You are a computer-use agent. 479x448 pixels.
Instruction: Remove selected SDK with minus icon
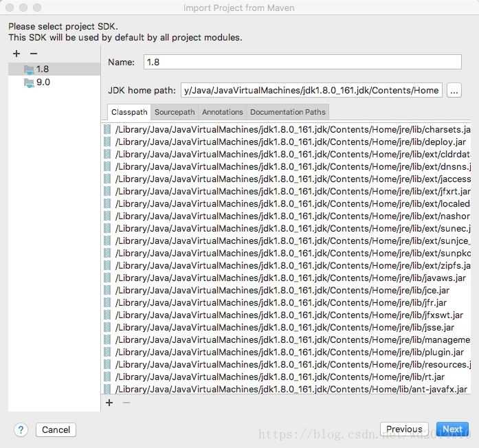point(34,54)
